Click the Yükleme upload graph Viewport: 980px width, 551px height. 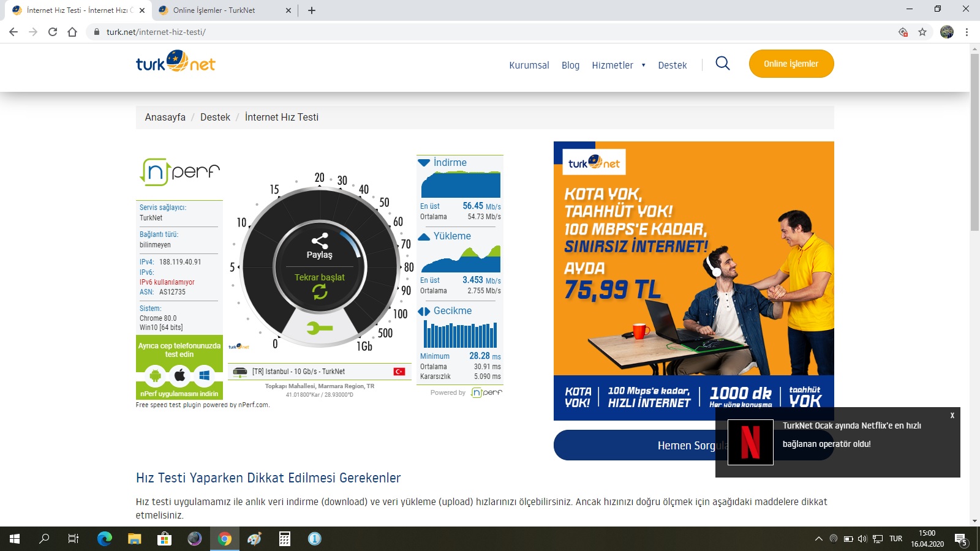point(461,258)
